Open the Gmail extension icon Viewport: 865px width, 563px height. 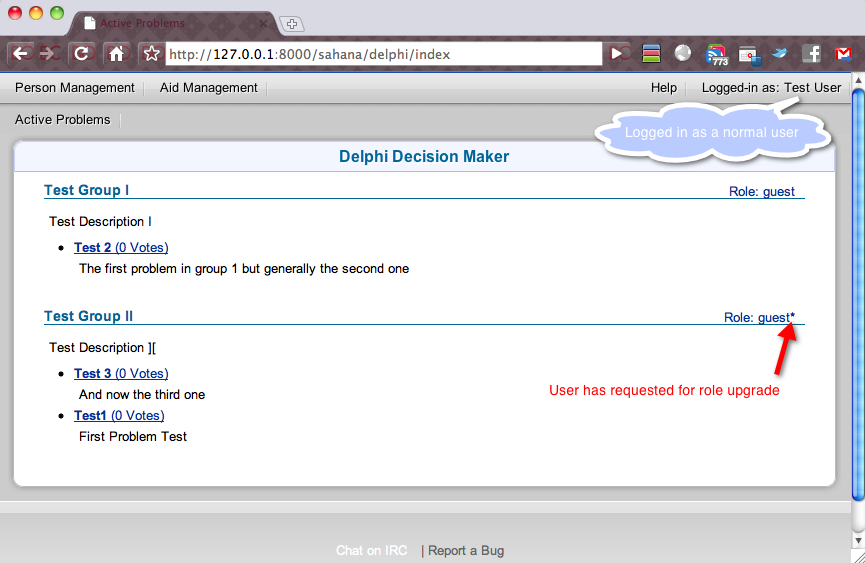click(843, 54)
